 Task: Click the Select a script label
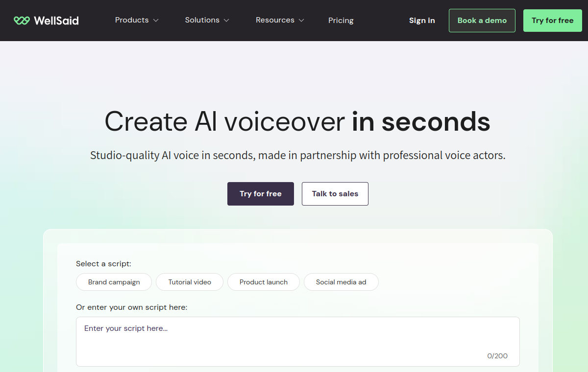pyautogui.click(x=103, y=264)
